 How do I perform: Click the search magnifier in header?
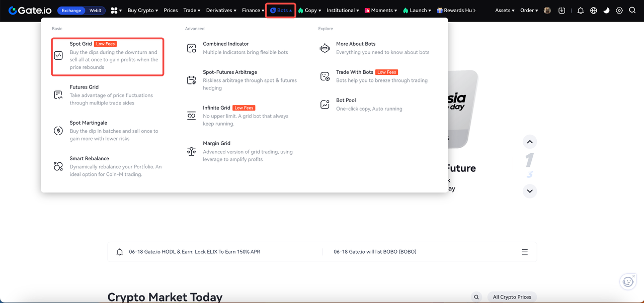632,11
